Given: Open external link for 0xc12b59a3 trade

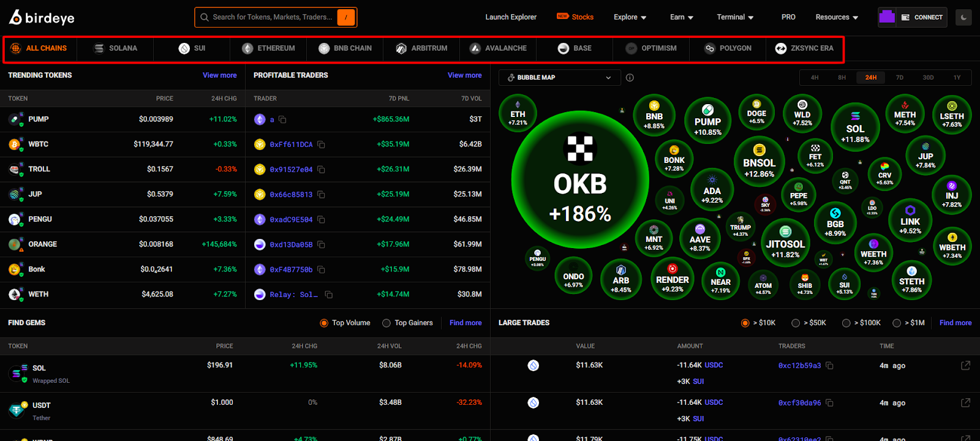Looking at the screenshot, I should point(965,366).
